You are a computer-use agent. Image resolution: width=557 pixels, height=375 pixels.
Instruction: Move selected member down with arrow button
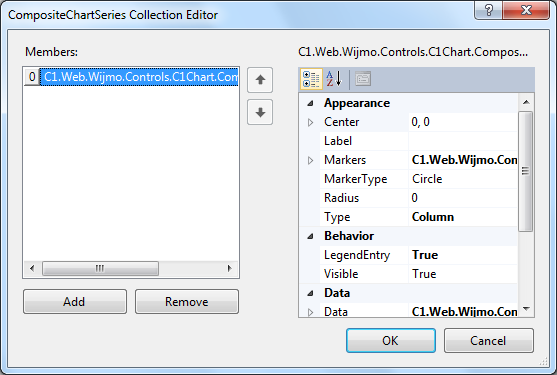260,112
